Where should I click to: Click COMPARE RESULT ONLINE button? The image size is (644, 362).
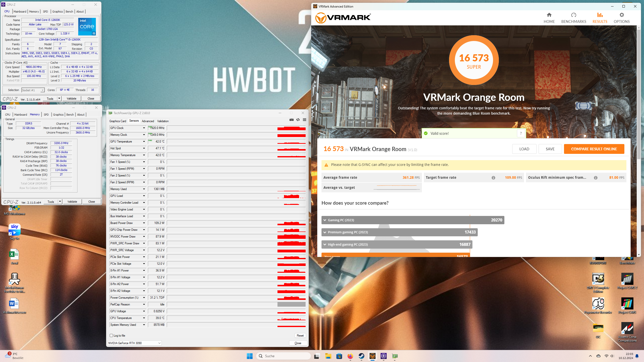pos(594,149)
